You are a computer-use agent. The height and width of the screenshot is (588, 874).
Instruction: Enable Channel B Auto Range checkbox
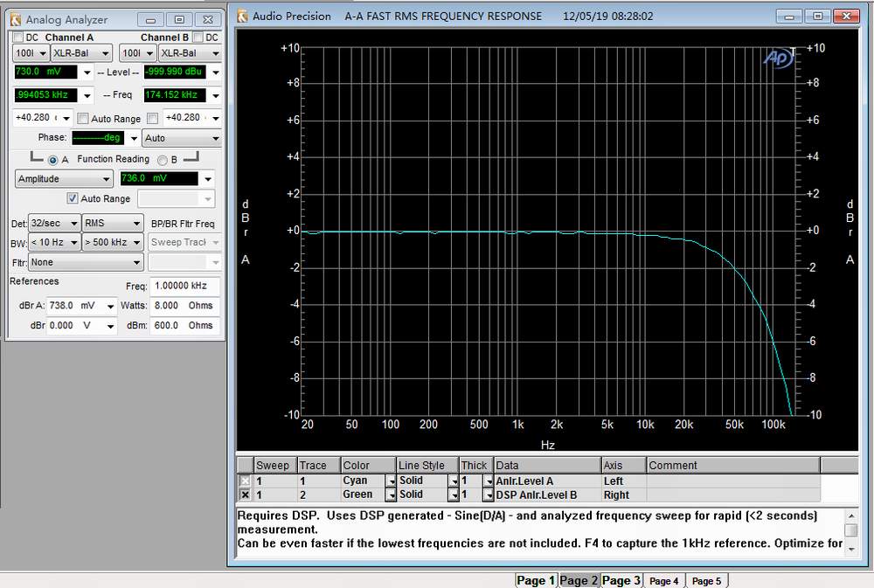[x=153, y=118]
